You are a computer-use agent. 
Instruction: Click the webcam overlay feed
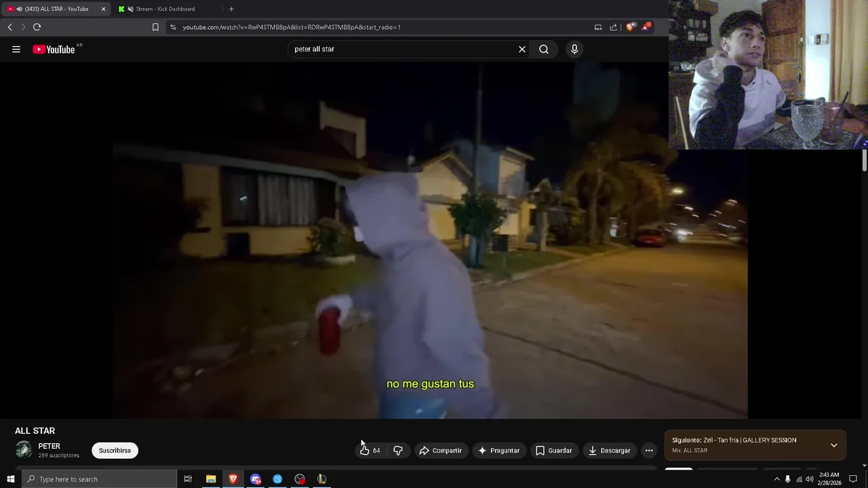[768, 75]
